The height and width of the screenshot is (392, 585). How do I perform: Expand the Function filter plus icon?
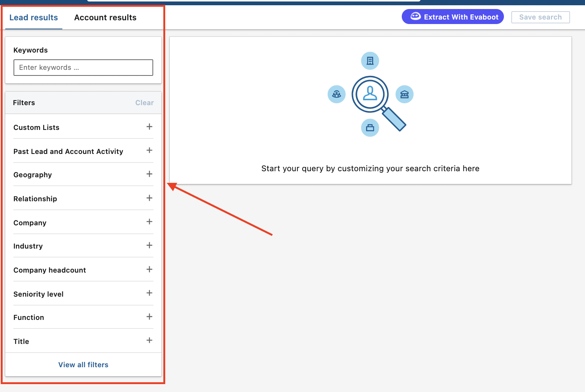pyautogui.click(x=149, y=317)
